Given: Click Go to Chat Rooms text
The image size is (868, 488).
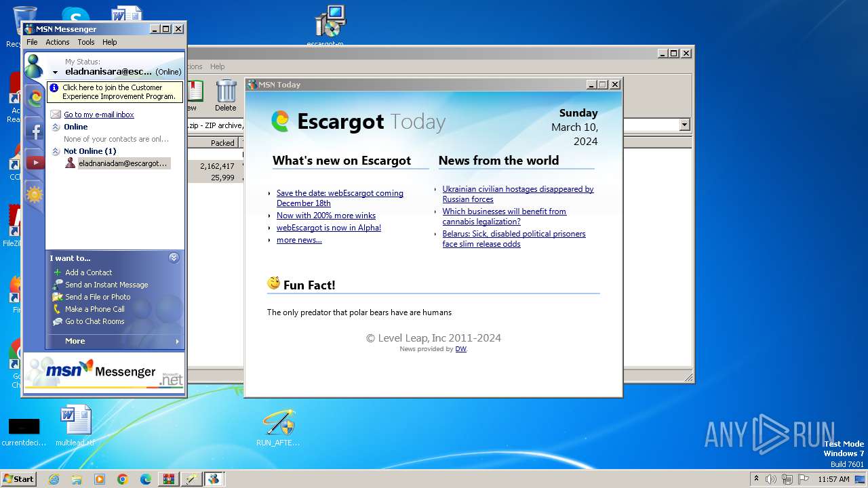Looking at the screenshot, I should [95, 321].
